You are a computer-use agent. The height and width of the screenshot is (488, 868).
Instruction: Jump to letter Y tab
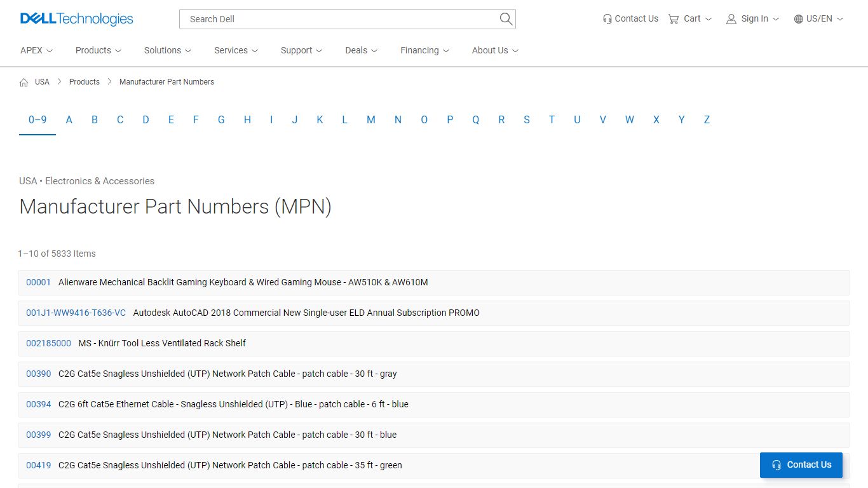click(681, 119)
